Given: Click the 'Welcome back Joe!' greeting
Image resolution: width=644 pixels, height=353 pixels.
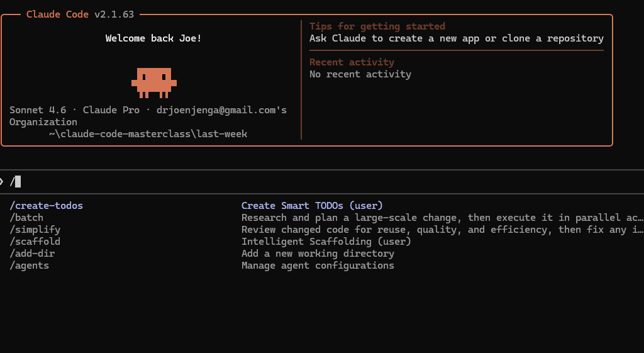Looking at the screenshot, I should 153,38.
